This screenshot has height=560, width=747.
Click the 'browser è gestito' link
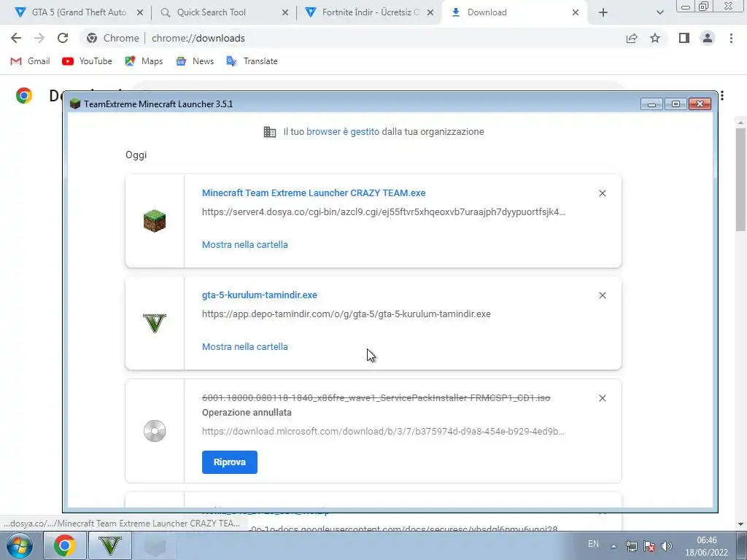pos(343,132)
